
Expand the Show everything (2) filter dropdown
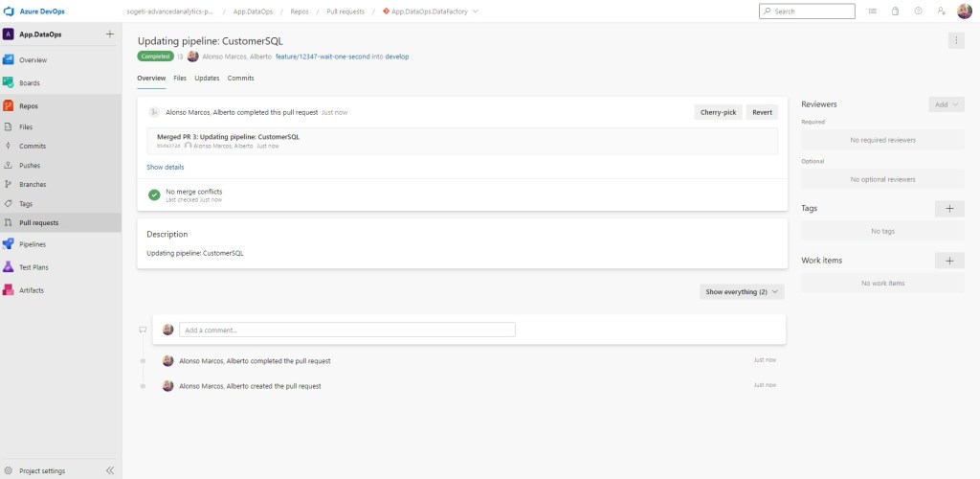(742, 291)
